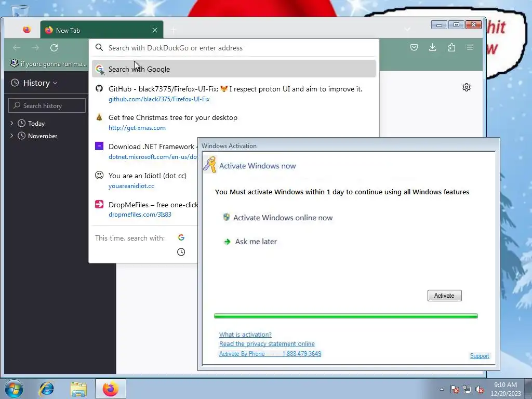The image size is (532, 399).
Task: Click the Show desktop strip
Action: (x=528, y=389)
